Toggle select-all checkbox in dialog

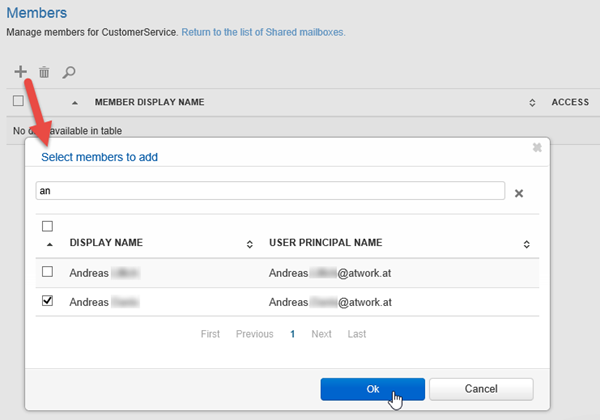click(x=47, y=226)
